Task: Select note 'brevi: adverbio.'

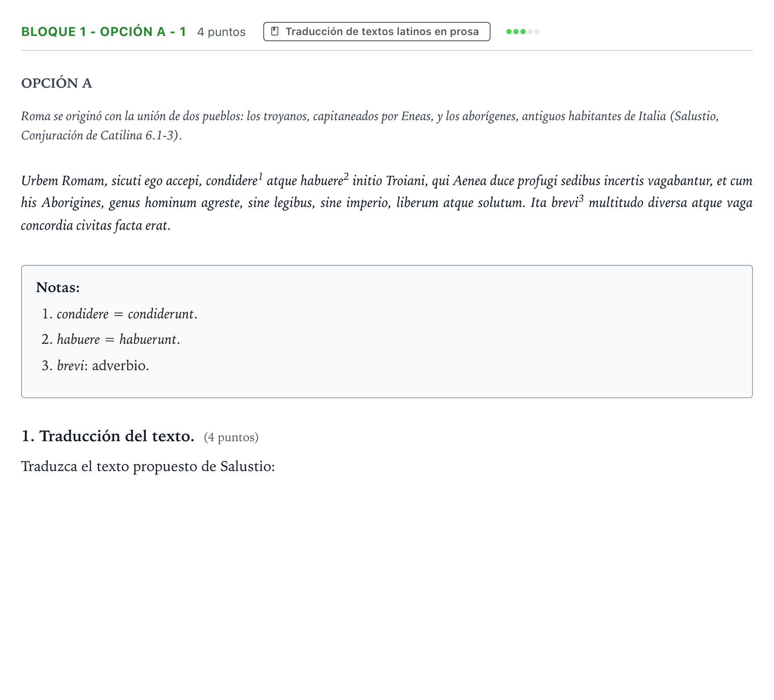Action: pos(103,365)
